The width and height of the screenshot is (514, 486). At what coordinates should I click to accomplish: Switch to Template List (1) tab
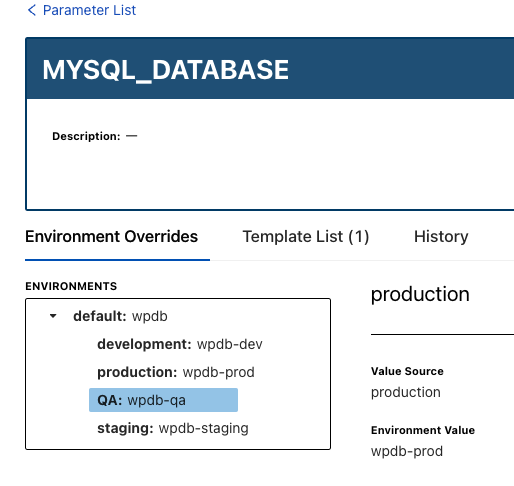click(x=306, y=237)
